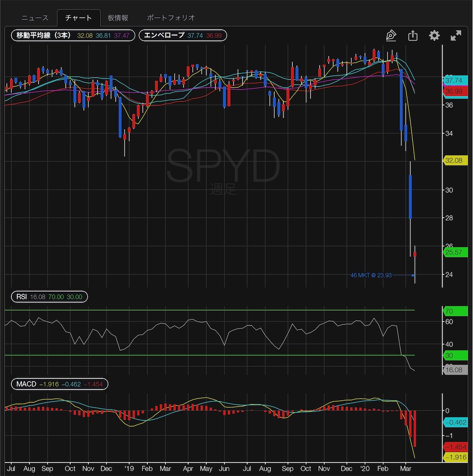
Task: Click the MACD −1.916 value label
Action: 455,457
